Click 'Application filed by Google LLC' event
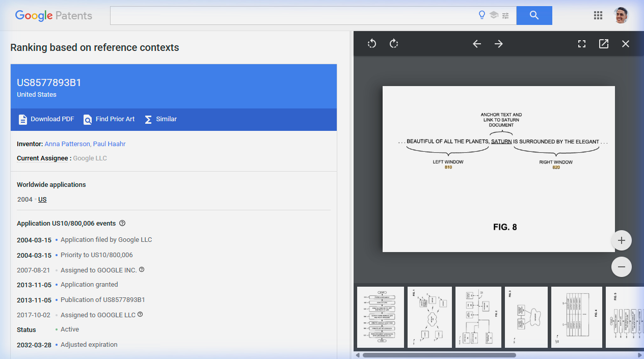The height and width of the screenshot is (359, 644). click(106, 240)
